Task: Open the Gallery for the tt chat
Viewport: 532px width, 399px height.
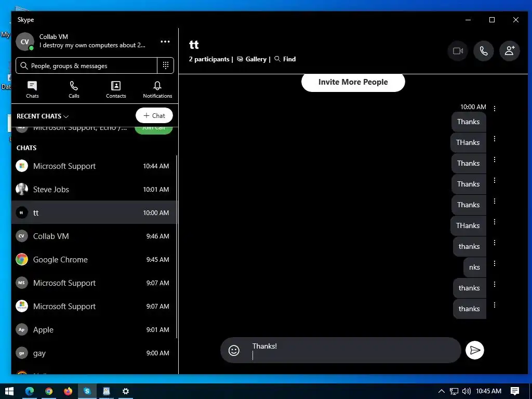Action: [252, 59]
